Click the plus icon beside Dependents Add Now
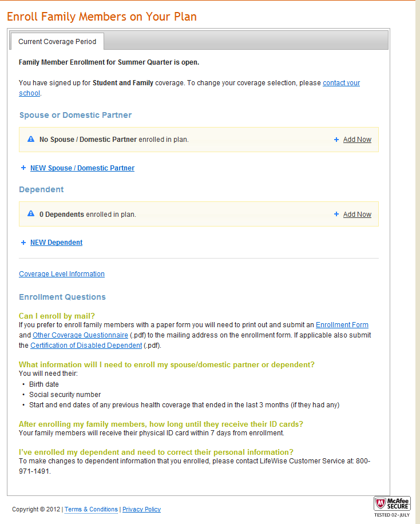 [x=336, y=215]
